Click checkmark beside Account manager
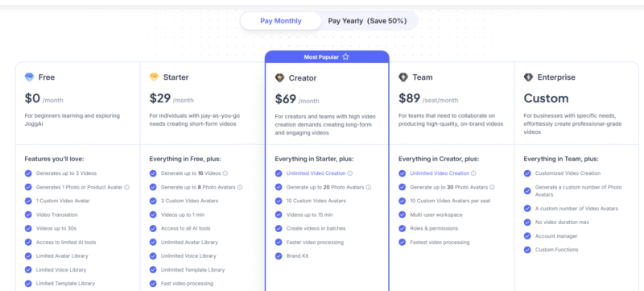This screenshot has width=644, height=291. (527, 236)
